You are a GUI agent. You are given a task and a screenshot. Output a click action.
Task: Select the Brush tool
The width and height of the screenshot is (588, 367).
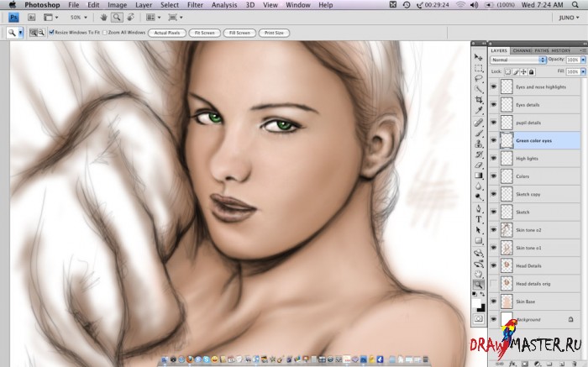[x=479, y=133]
